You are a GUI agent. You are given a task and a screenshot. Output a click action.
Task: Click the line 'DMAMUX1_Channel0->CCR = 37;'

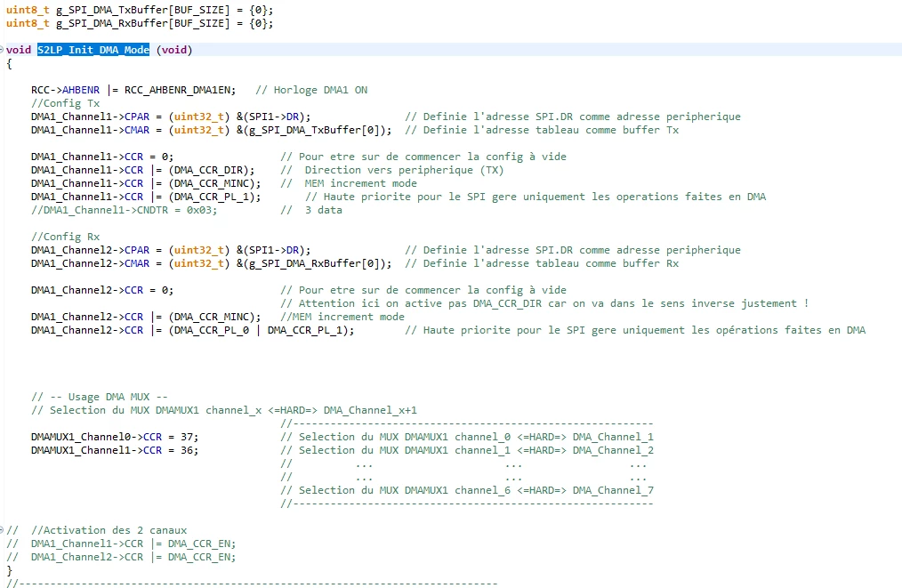[x=115, y=437]
